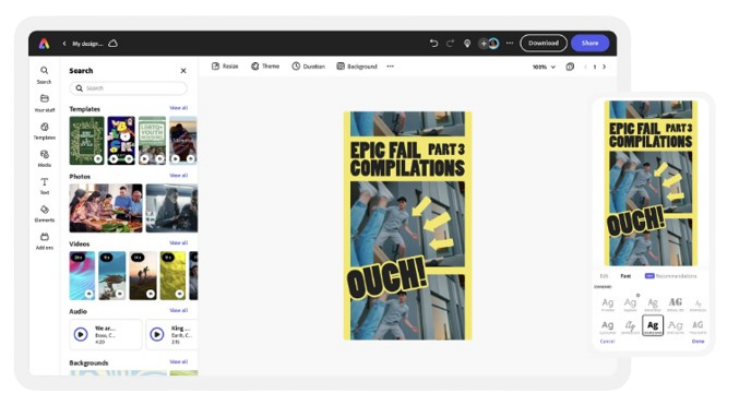
Task: Cancel font changes in mobile panel
Action: [x=607, y=341]
